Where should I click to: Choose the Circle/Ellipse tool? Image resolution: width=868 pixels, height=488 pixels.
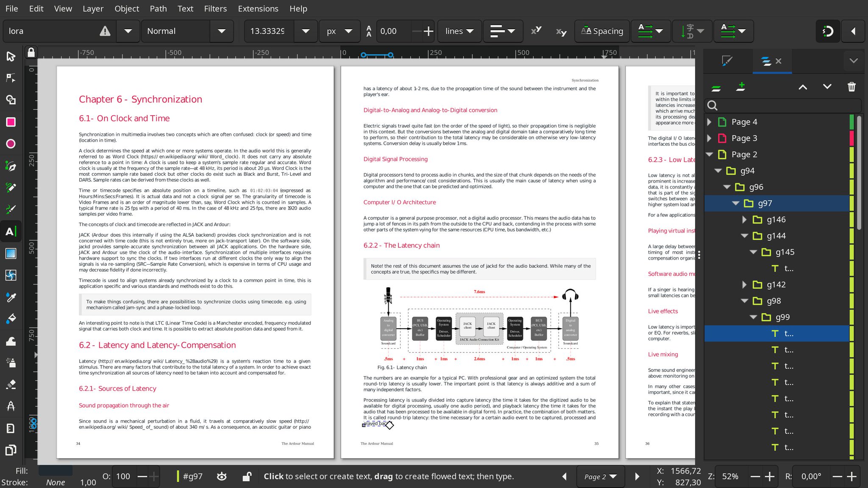[x=11, y=144]
